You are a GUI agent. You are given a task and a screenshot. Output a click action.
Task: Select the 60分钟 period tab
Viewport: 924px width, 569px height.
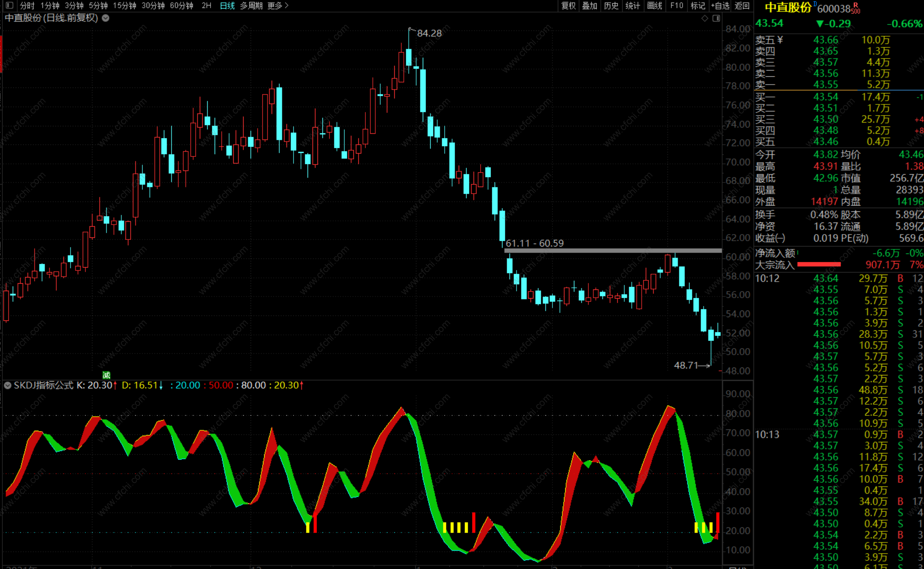[182, 6]
